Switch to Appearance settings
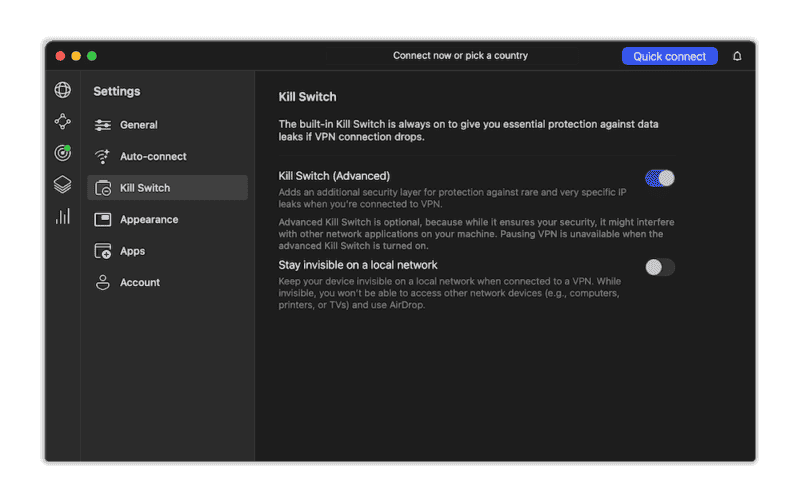This screenshot has width=800, height=502. pyautogui.click(x=167, y=220)
